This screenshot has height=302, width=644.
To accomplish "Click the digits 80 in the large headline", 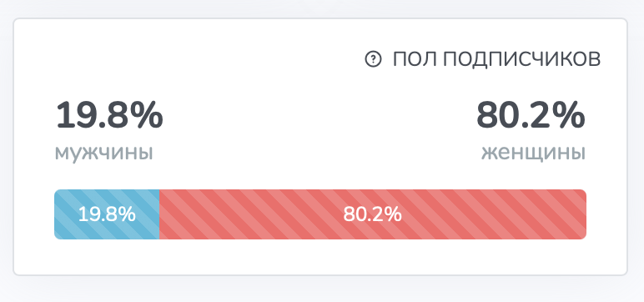I will click(x=495, y=116).
